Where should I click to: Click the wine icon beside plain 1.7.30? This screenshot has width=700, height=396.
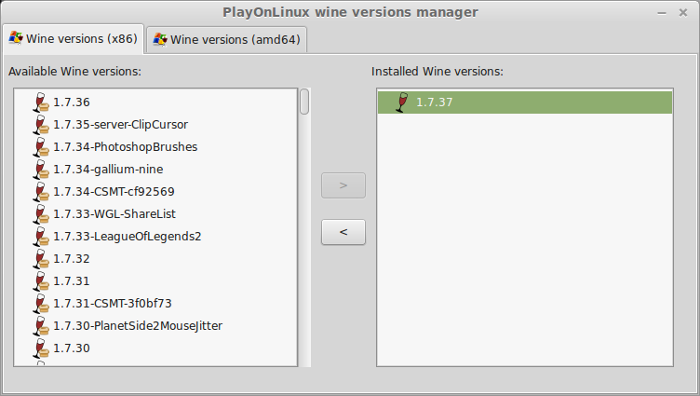[x=41, y=348]
